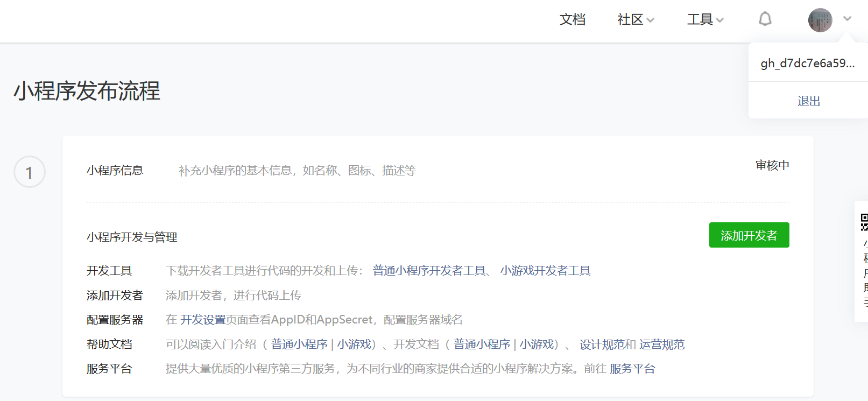Open the 设计规范 link
Screen dimensions: 868x401
(602, 344)
